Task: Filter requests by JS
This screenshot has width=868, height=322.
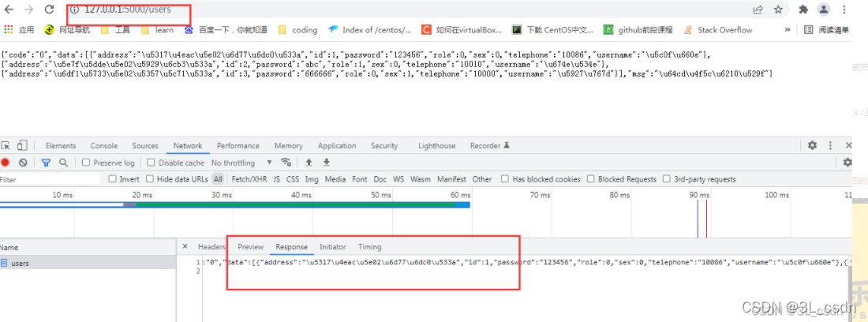Action: point(277,179)
